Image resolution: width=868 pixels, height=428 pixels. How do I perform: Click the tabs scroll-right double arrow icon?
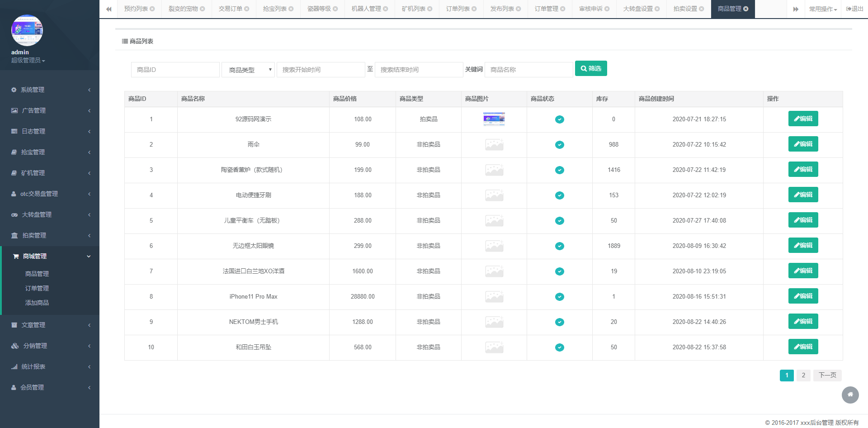(796, 9)
